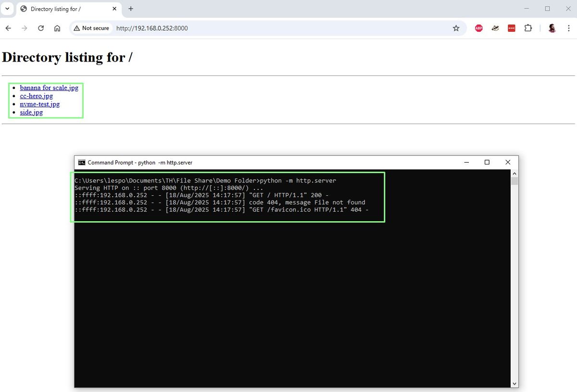Image resolution: width=577 pixels, height=392 pixels.
Task: Click the Privacy Badger extension icon
Action: [495, 28]
